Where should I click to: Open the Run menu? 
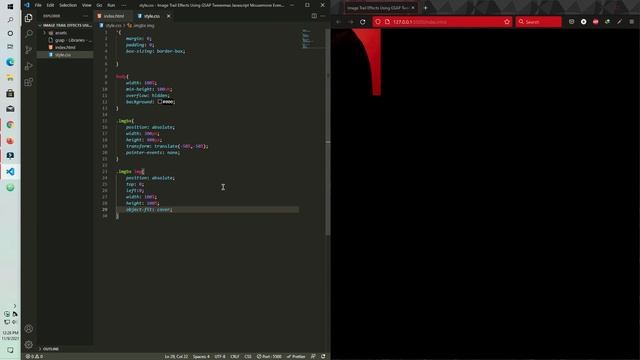click(111, 5)
